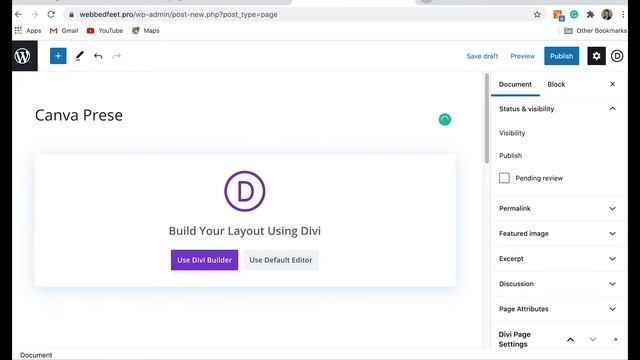The width and height of the screenshot is (640, 360).
Task: Open the Maps bookmark
Action: 146,31
